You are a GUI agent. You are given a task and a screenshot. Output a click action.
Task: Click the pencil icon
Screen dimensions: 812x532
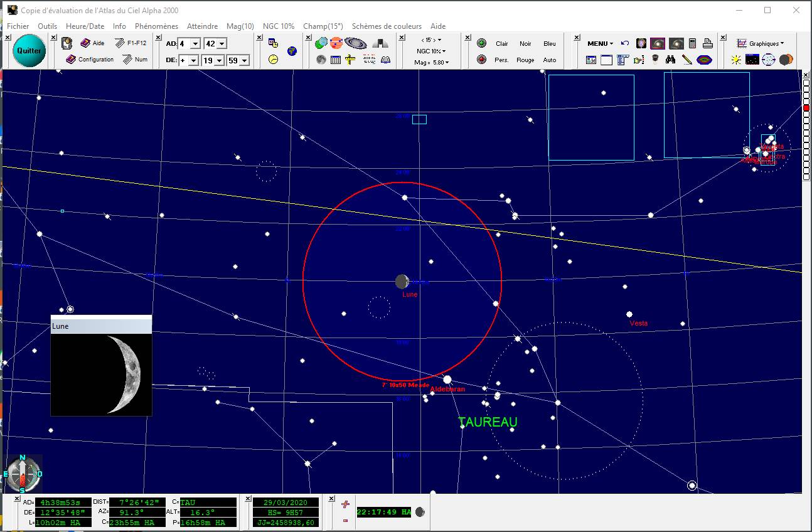686,60
